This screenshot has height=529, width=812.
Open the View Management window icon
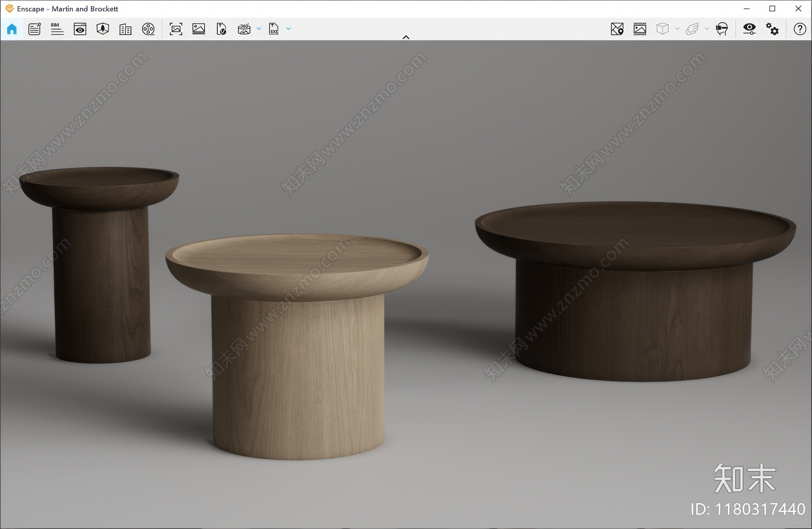pos(80,29)
